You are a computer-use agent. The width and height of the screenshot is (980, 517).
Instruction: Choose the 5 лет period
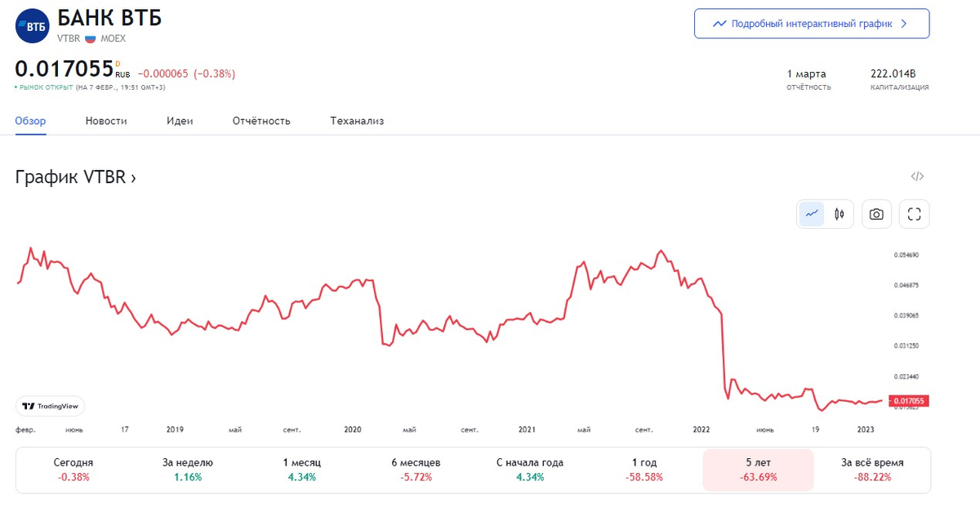pos(758,470)
